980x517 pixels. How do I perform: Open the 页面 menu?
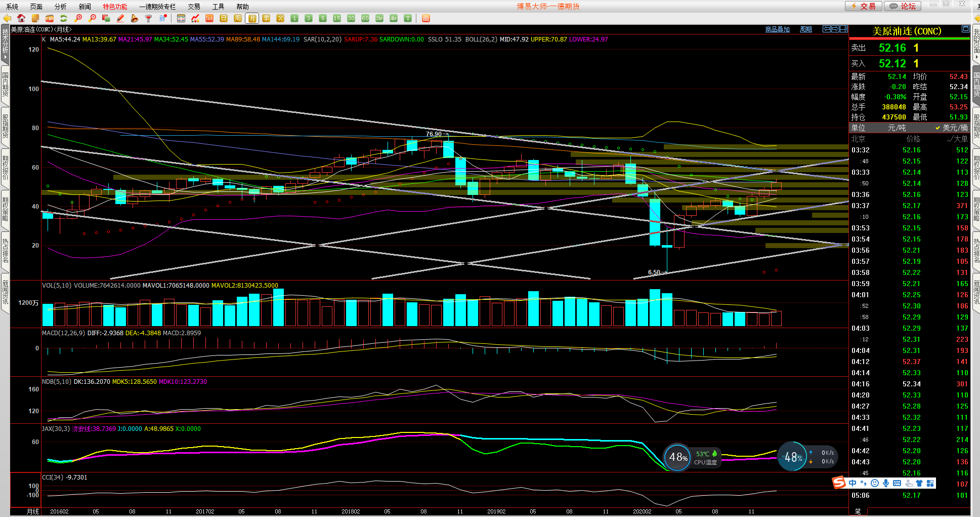point(36,7)
